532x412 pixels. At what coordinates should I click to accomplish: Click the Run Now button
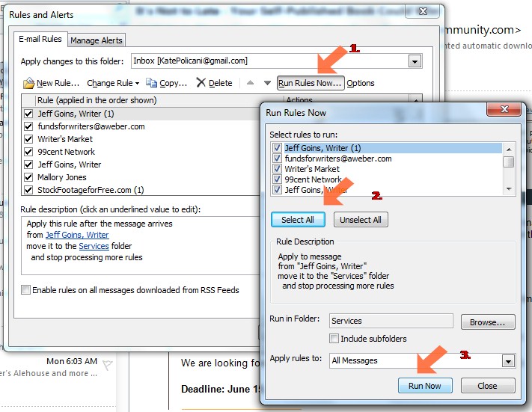(425, 386)
